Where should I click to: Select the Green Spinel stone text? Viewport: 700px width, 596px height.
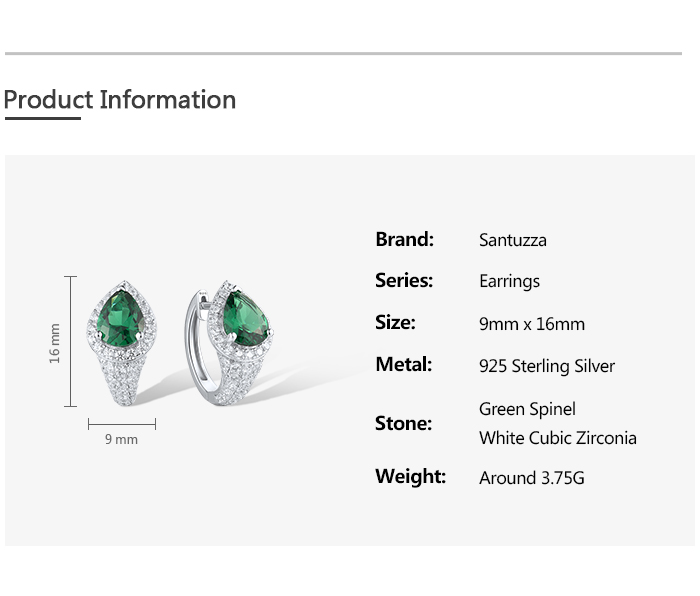click(527, 409)
